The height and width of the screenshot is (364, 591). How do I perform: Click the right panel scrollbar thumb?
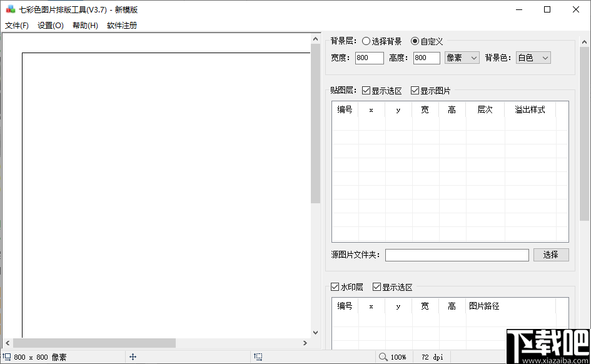pyautogui.click(x=584, y=134)
